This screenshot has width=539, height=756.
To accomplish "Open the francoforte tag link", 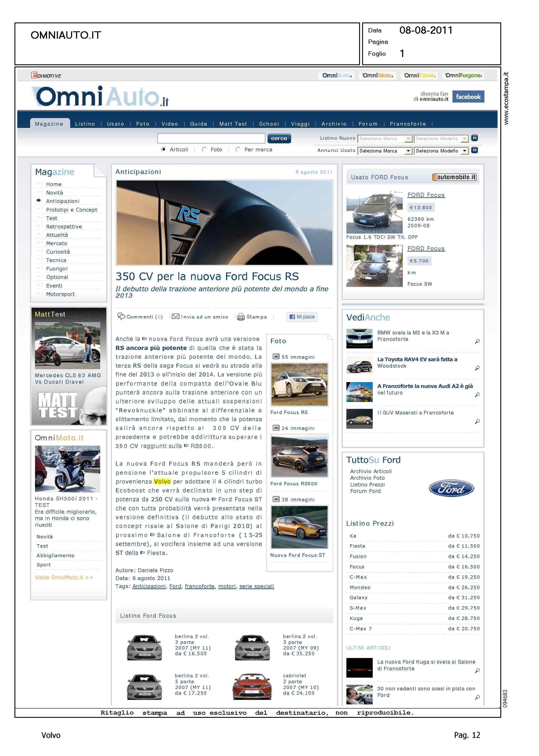I will [200, 586].
